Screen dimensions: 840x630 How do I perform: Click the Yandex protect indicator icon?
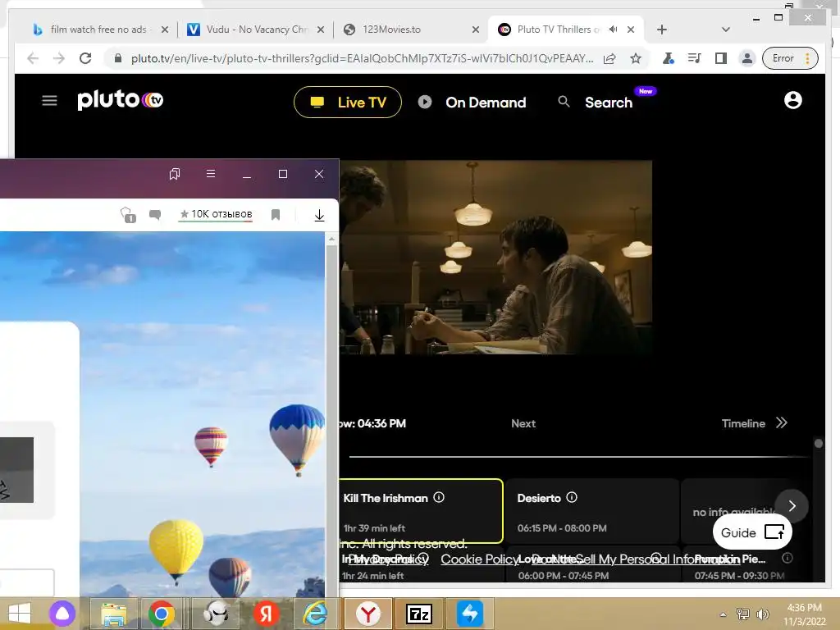tap(128, 215)
